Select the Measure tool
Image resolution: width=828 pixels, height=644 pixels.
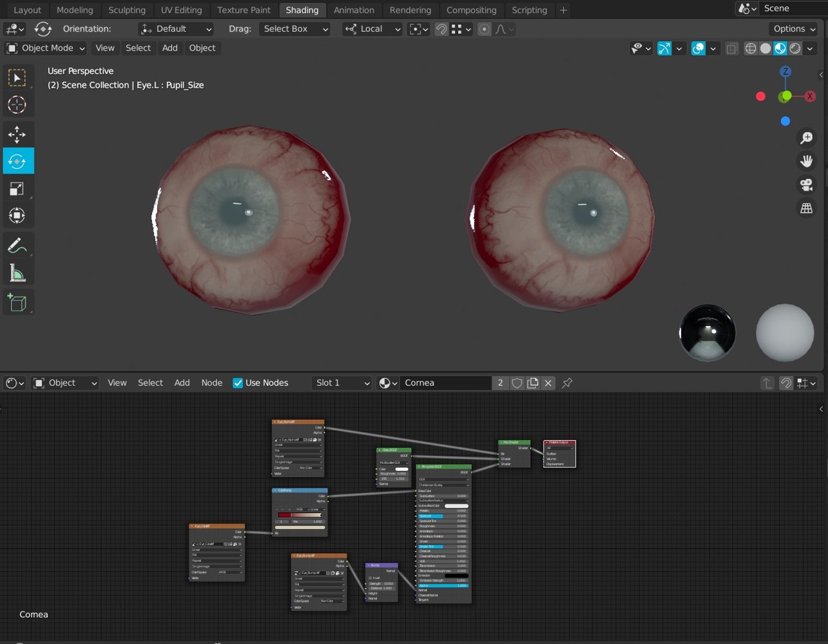[x=17, y=274]
